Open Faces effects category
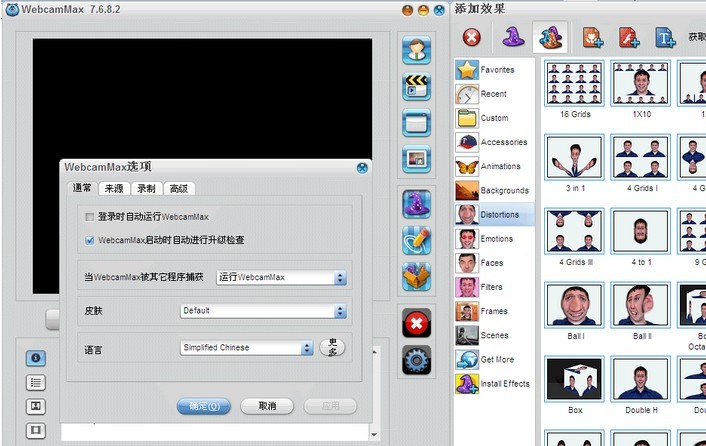The height and width of the screenshot is (446, 706). coord(494,263)
